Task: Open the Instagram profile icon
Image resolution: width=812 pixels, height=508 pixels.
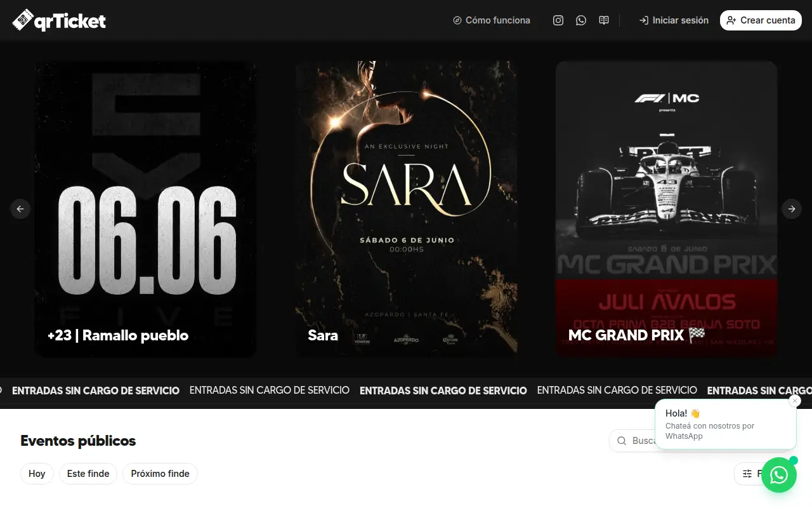Action: click(558, 20)
